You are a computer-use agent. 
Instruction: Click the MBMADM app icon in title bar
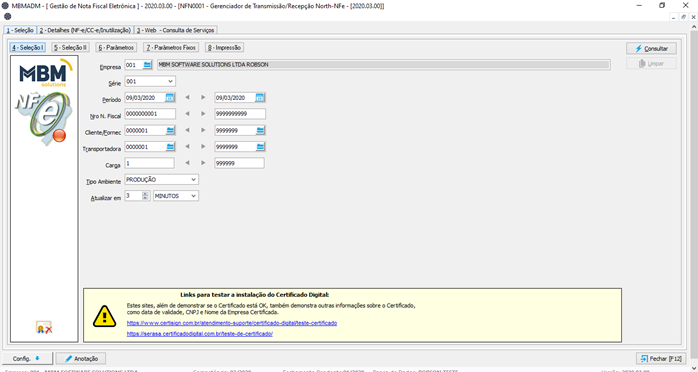point(5,6)
